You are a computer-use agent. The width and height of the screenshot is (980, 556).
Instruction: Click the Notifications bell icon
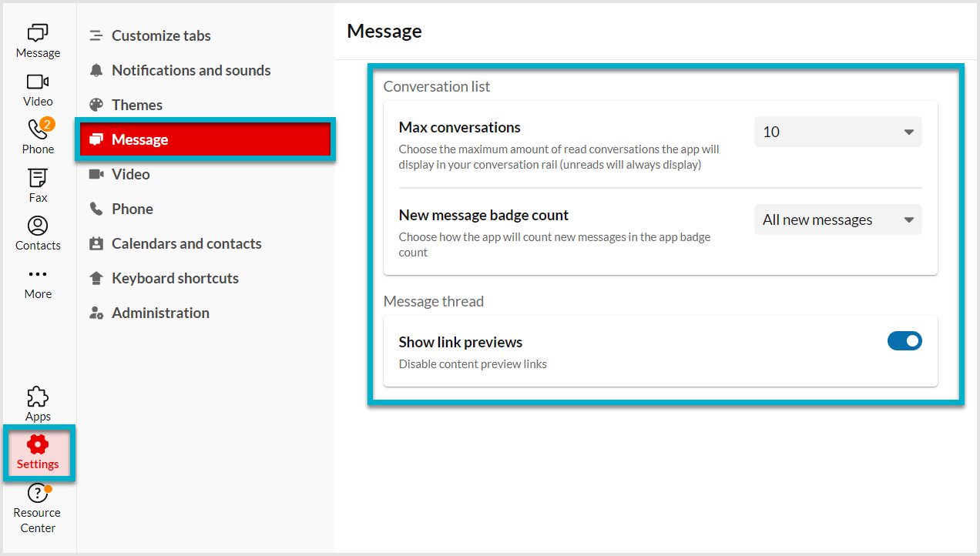tap(96, 70)
